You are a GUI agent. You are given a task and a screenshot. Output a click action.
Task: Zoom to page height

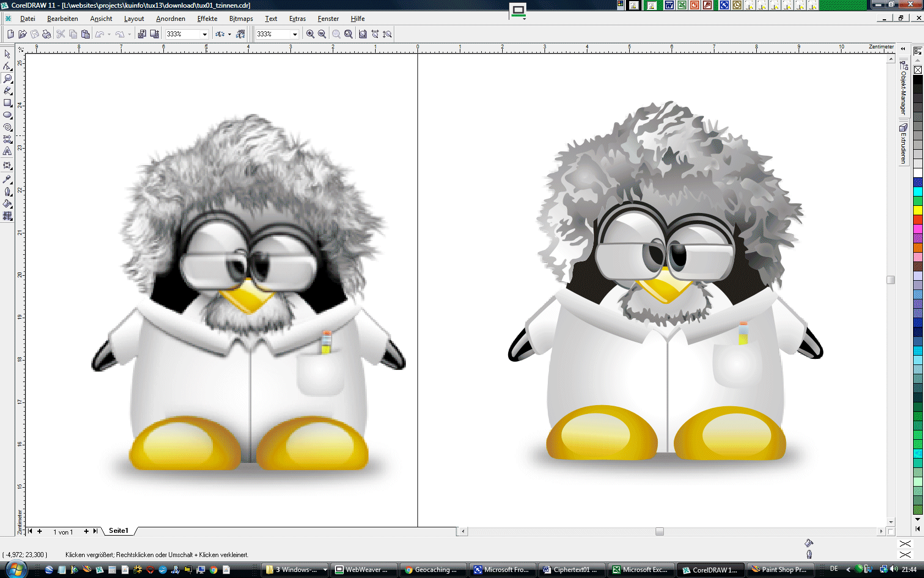pos(388,34)
